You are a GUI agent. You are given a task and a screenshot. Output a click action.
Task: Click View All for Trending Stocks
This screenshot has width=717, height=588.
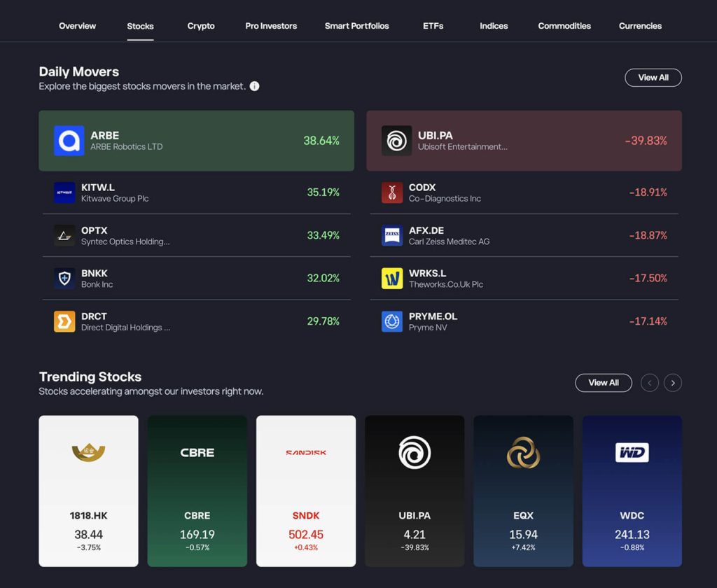coord(603,383)
